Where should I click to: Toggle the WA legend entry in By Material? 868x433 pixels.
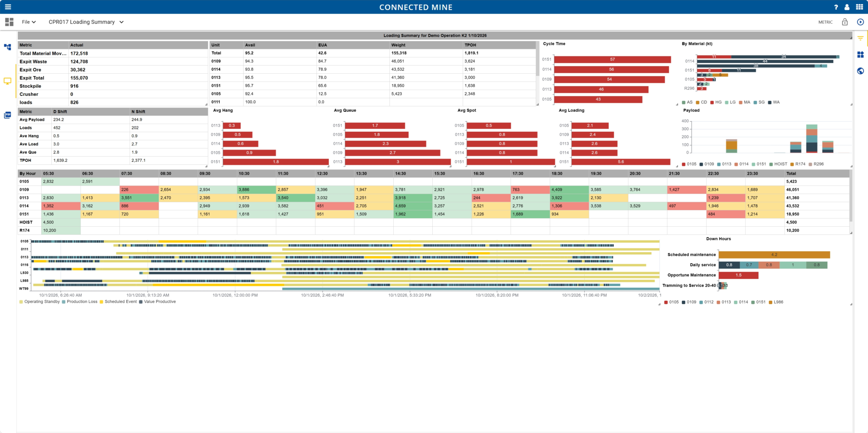774,102
